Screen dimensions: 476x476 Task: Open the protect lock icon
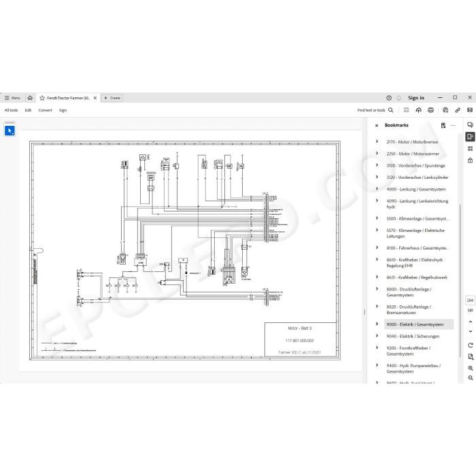(470, 160)
